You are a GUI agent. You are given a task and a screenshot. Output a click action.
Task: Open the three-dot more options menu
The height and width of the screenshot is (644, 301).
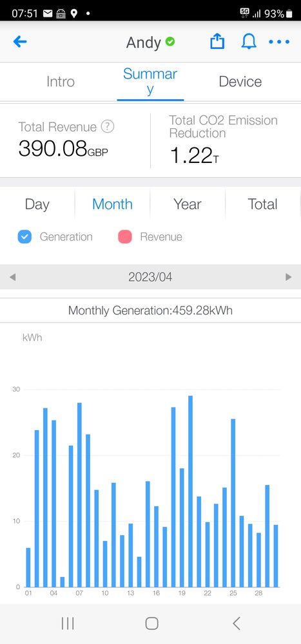click(x=279, y=41)
